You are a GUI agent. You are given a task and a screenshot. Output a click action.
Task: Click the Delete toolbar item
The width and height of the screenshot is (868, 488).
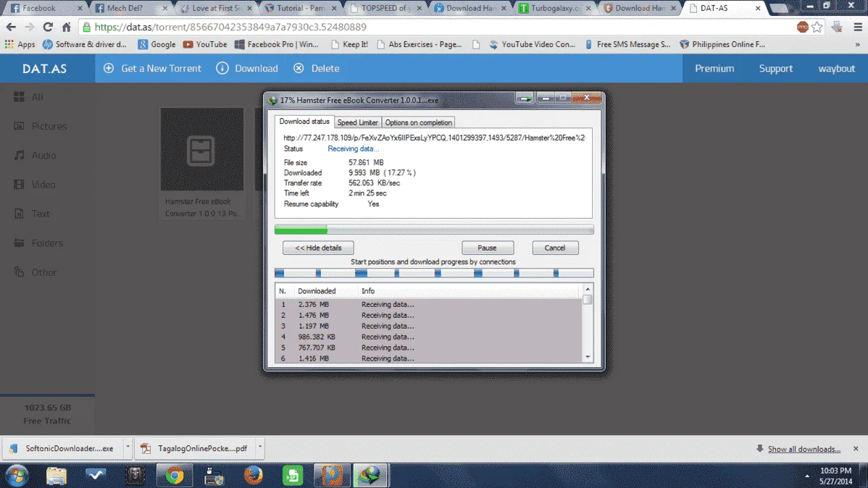click(x=316, y=69)
